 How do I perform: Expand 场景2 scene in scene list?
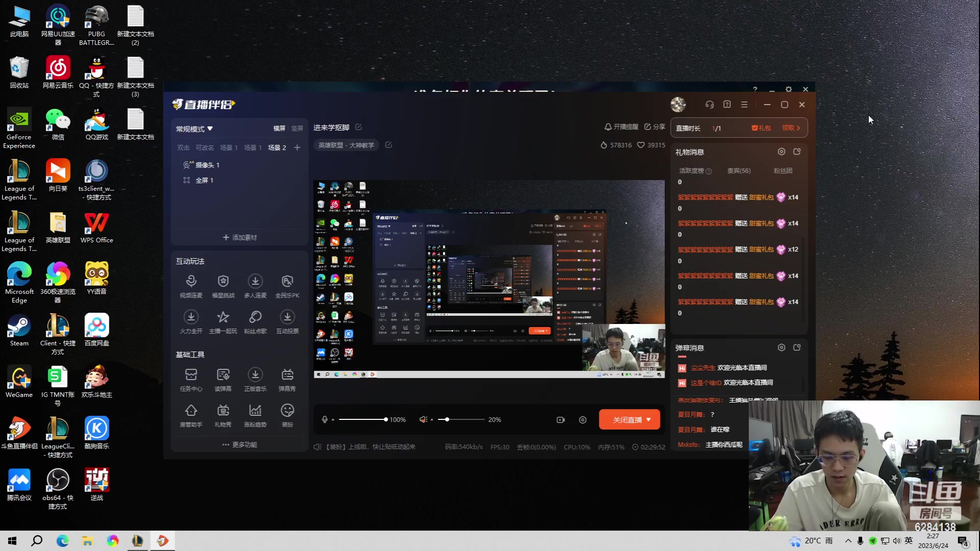pyautogui.click(x=277, y=146)
